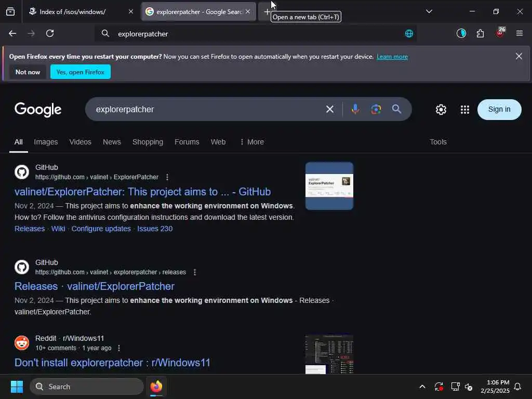532x399 pixels.
Task: Click ExplorerPatcher result thumbnail image
Action: [329, 186]
